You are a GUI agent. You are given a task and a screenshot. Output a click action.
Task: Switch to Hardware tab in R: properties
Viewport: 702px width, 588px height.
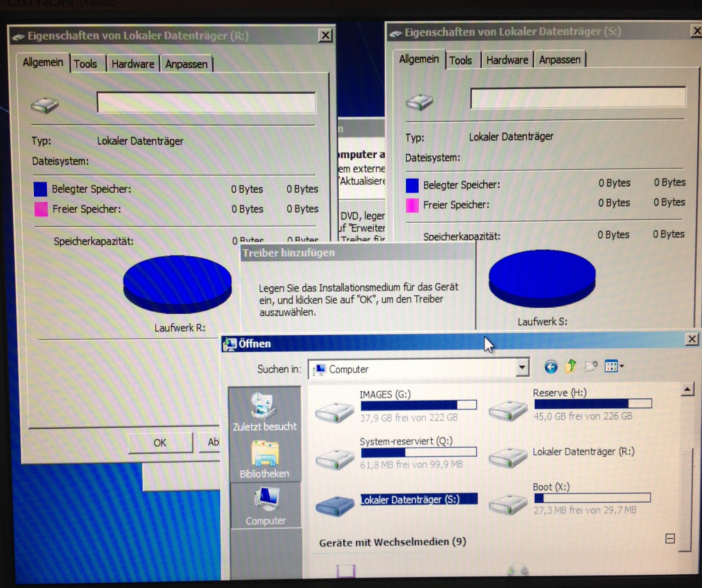tap(133, 64)
